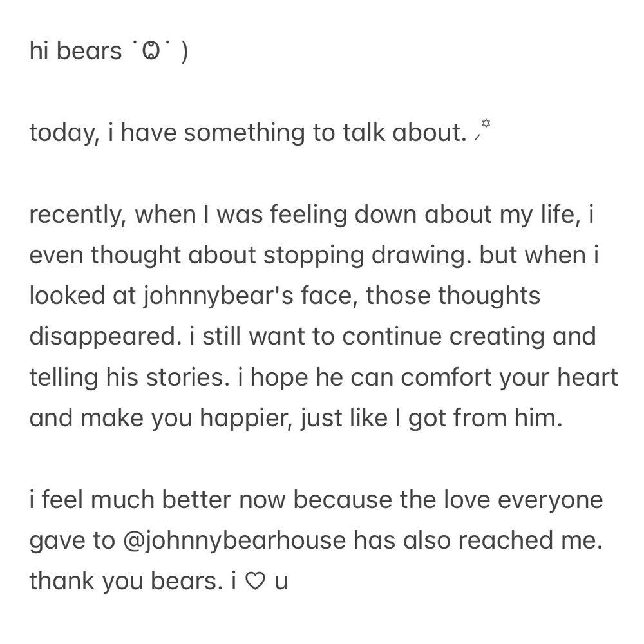Click the word "happier," in the paragraph
This screenshot has height=644, width=644.
pos(246,419)
